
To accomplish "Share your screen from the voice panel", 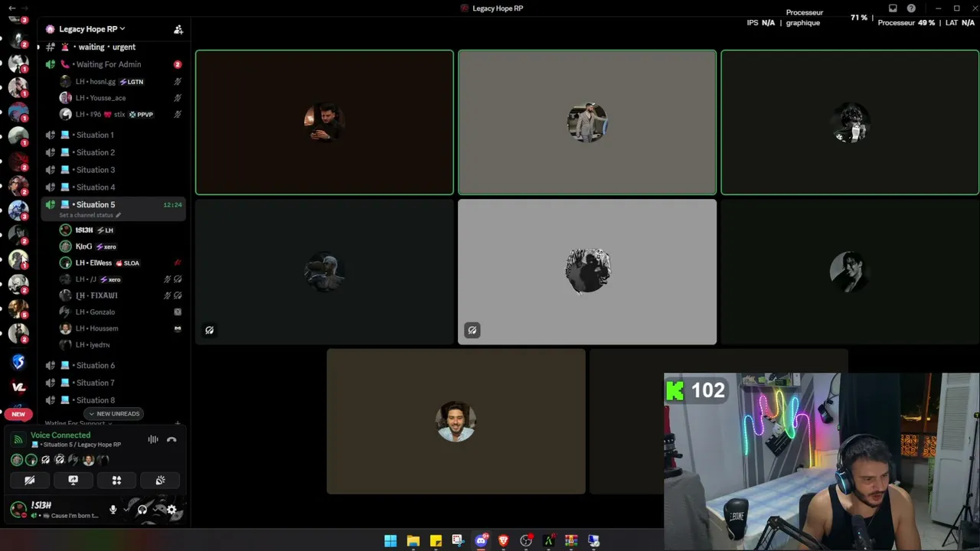I will (x=73, y=481).
